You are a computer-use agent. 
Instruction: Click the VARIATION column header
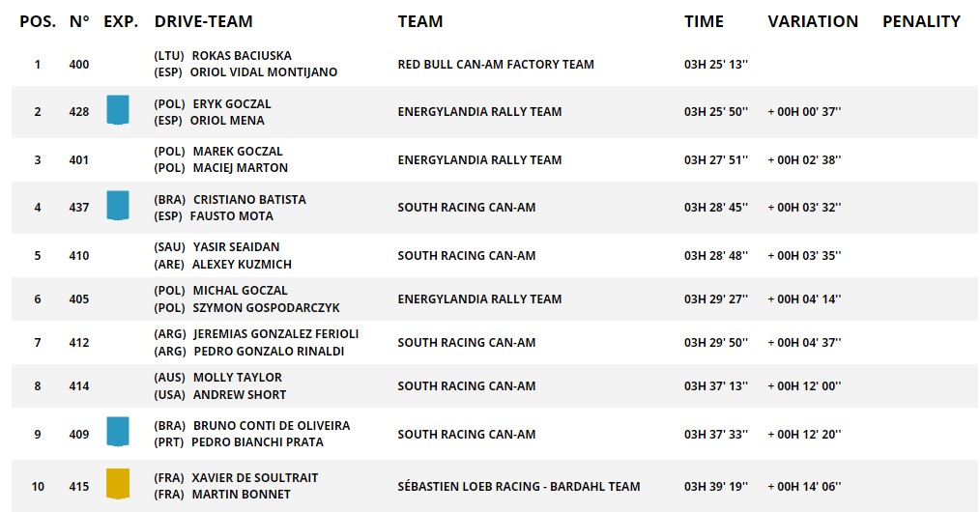813,21
